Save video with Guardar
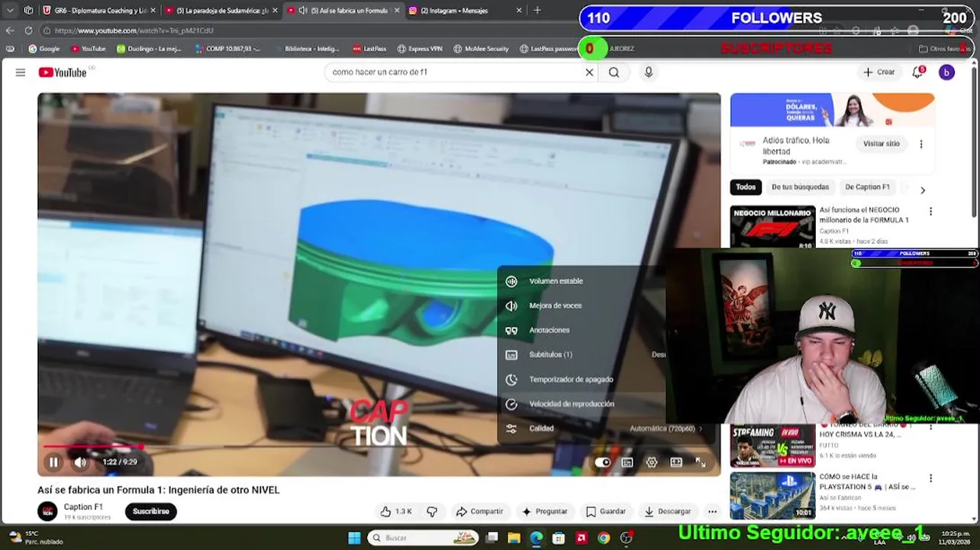Screen dimensions: 980x550 tap(606, 511)
